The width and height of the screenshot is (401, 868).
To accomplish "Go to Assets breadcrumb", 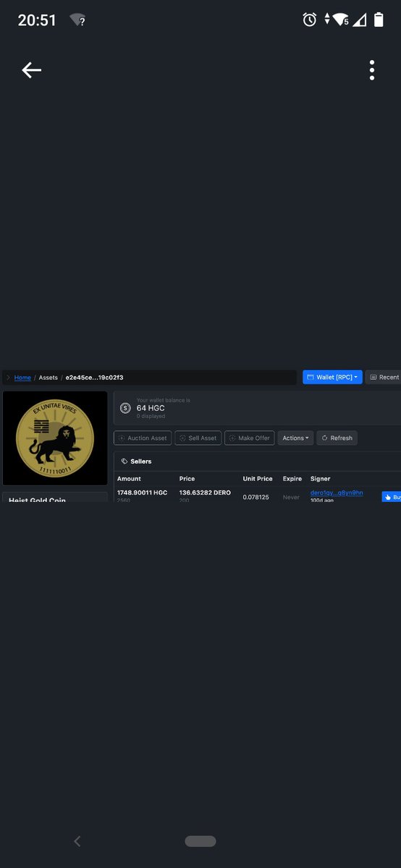I will tap(48, 378).
